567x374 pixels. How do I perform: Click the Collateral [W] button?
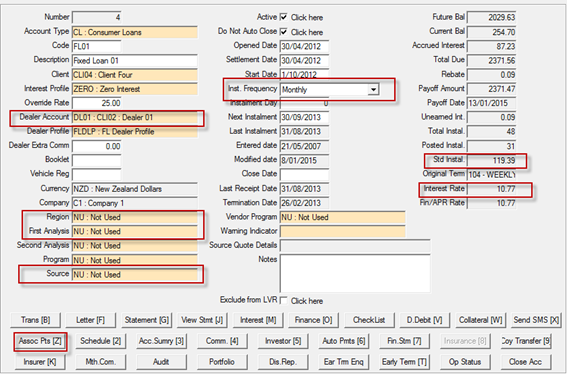(481, 320)
